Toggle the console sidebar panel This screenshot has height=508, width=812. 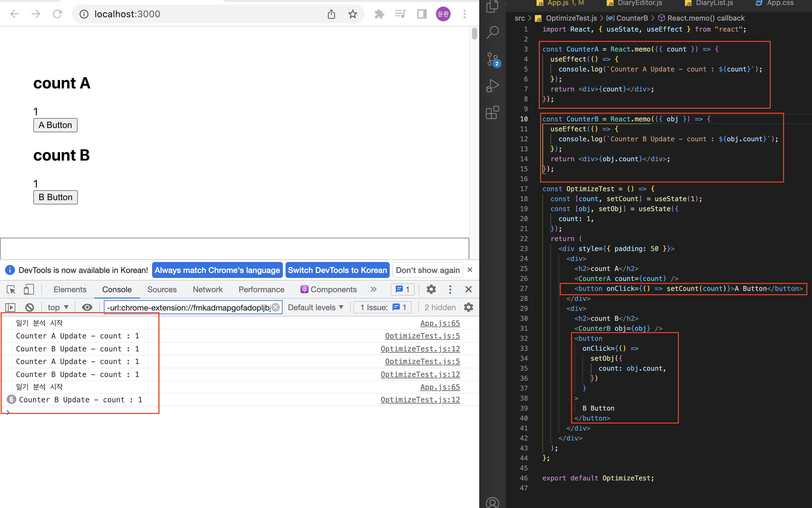click(x=10, y=307)
